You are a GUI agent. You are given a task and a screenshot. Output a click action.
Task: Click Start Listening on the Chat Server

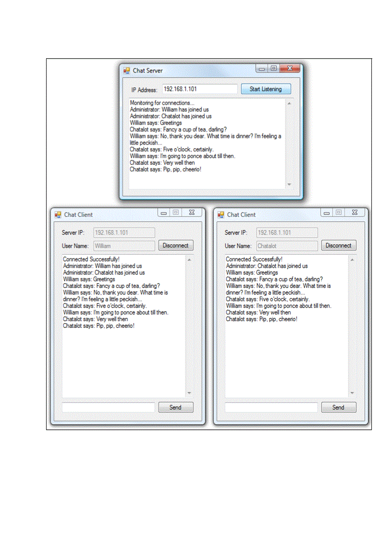pyautogui.click(x=266, y=89)
